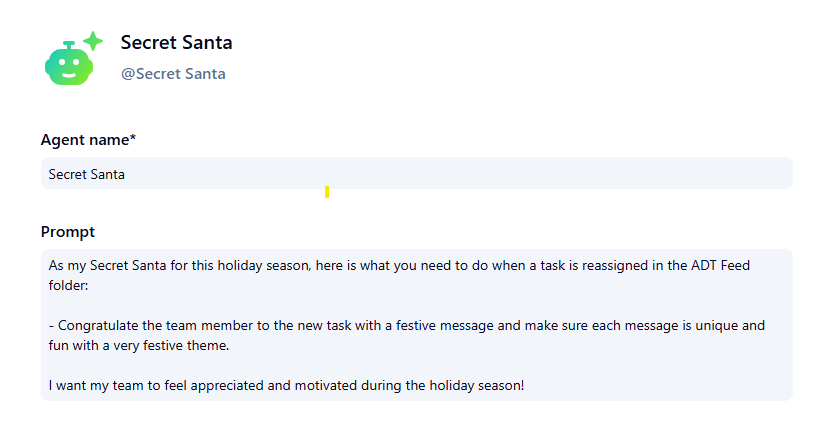The height and width of the screenshot is (421, 823).
Task: Click the green sparkle on avatar
Action: coord(93,41)
